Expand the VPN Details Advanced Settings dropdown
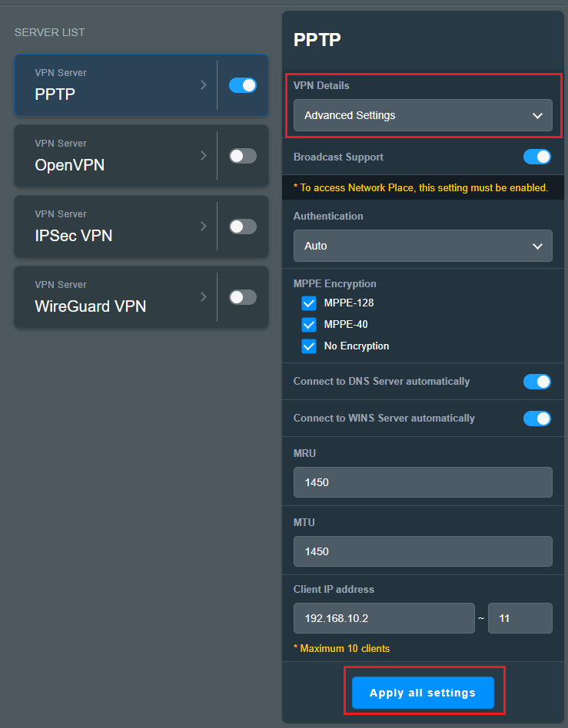This screenshot has width=568, height=728. 423,115
